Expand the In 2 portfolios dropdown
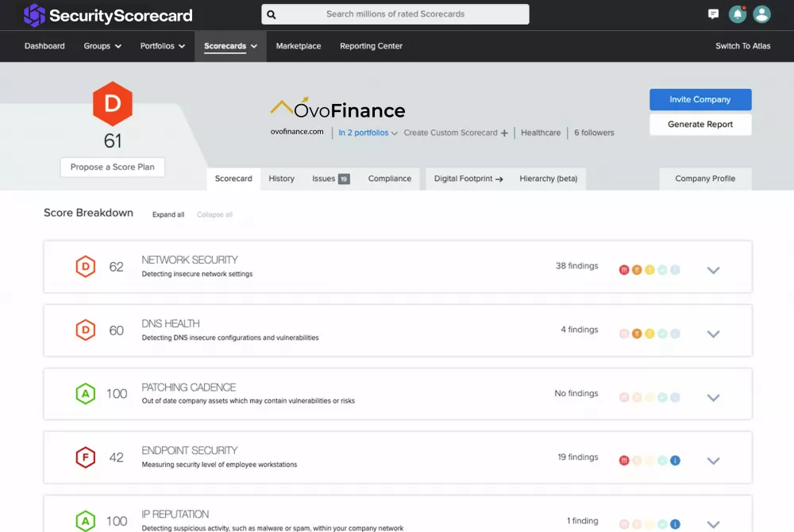This screenshot has width=794, height=532. coord(368,133)
